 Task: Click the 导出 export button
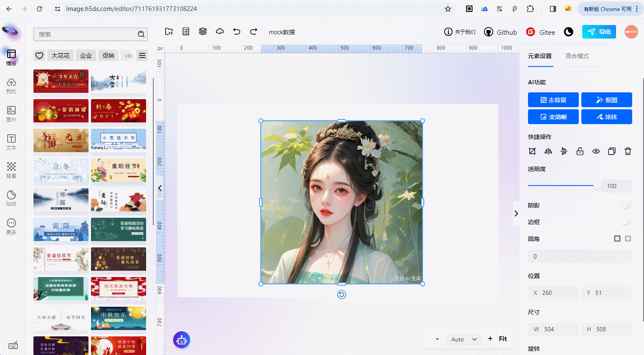[x=599, y=32]
